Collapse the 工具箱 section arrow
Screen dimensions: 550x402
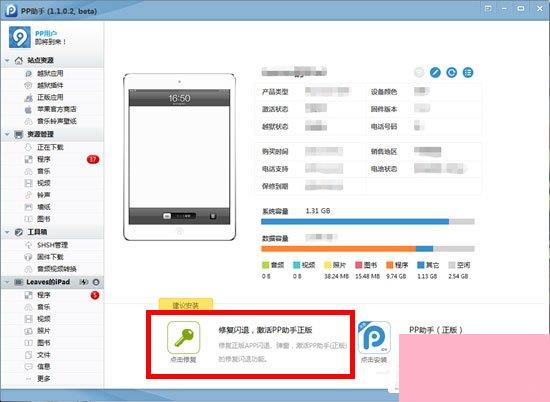tap(7, 232)
